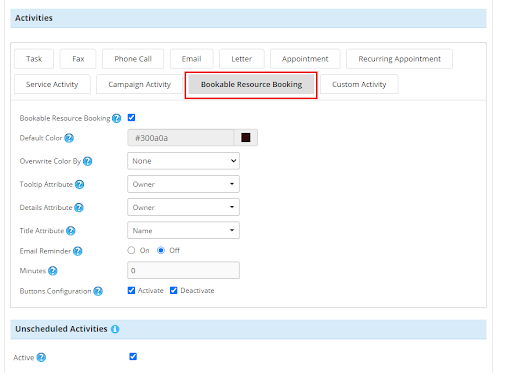This screenshot has width=512, height=373.
Task: Open Title Attribute help icon
Action: point(71,231)
